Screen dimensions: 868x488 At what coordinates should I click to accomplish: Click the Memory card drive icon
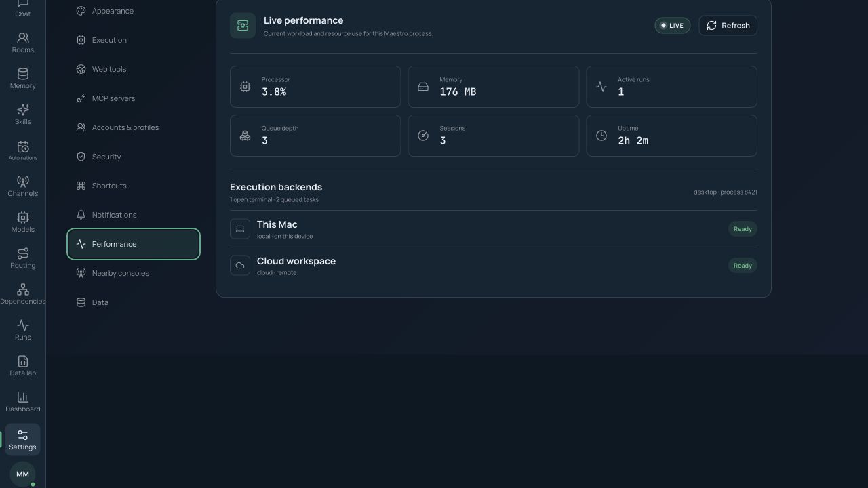(x=423, y=87)
